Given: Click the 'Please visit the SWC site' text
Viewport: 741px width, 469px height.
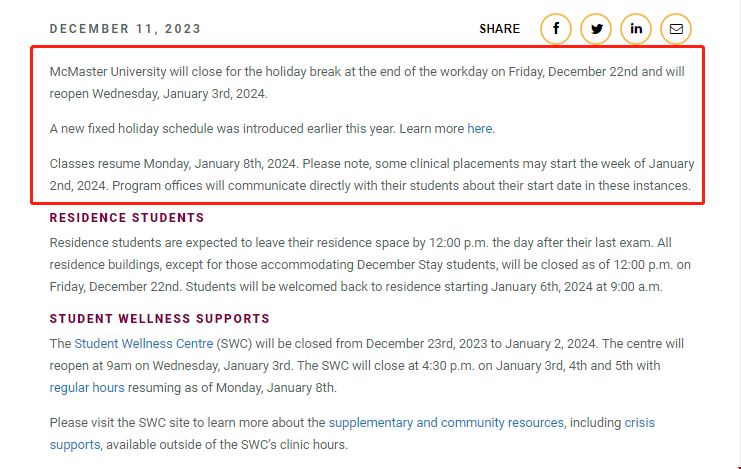Looking at the screenshot, I should 187,423.
